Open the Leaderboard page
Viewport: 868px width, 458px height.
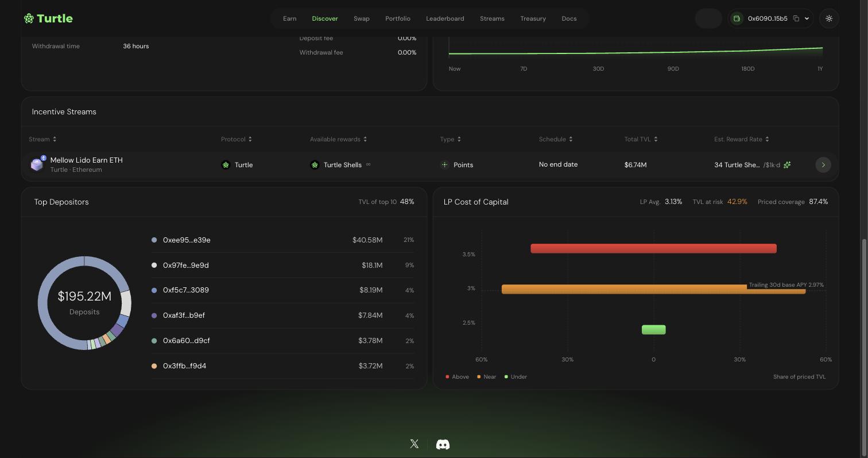(x=445, y=18)
